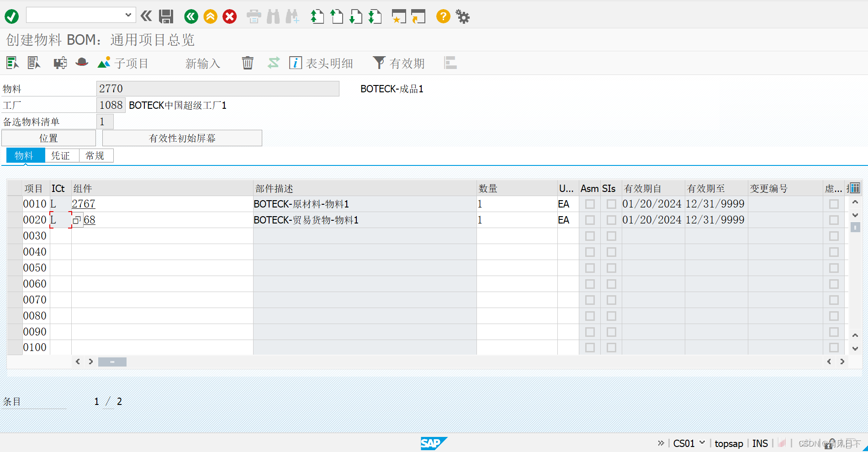Open component link 68

click(x=90, y=220)
